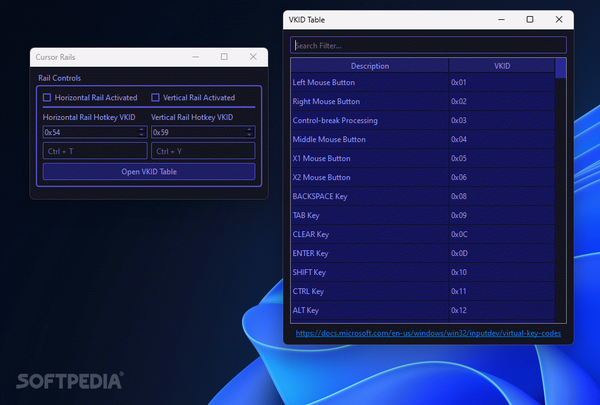Click the 0x06 VKID cell
The height and width of the screenshot is (405, 600).
coord(502,177)
